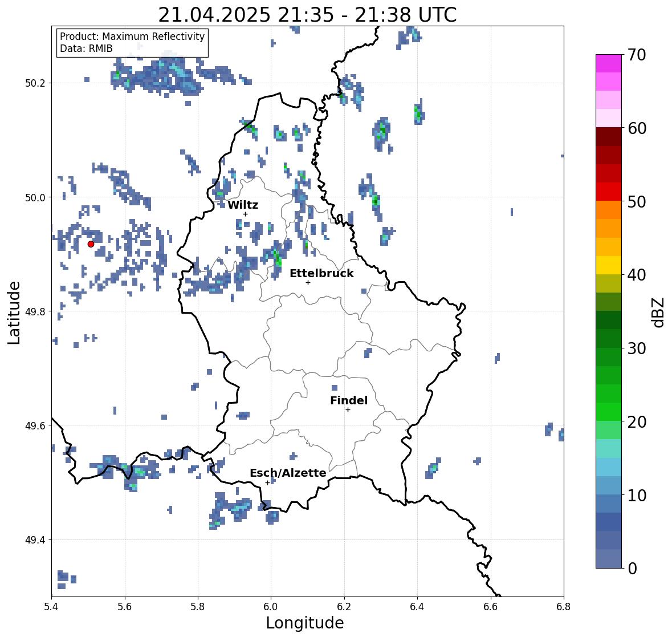Click the 5.4 longitude tick label
Viewport: 672px width, 637px height.
coord(51,607)
